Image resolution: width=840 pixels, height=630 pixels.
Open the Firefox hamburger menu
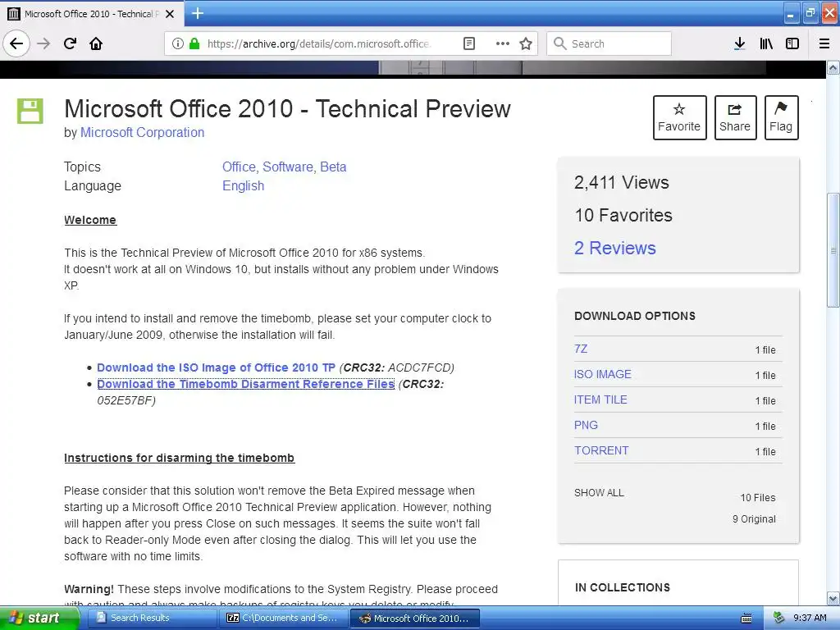tap(824, 43)
